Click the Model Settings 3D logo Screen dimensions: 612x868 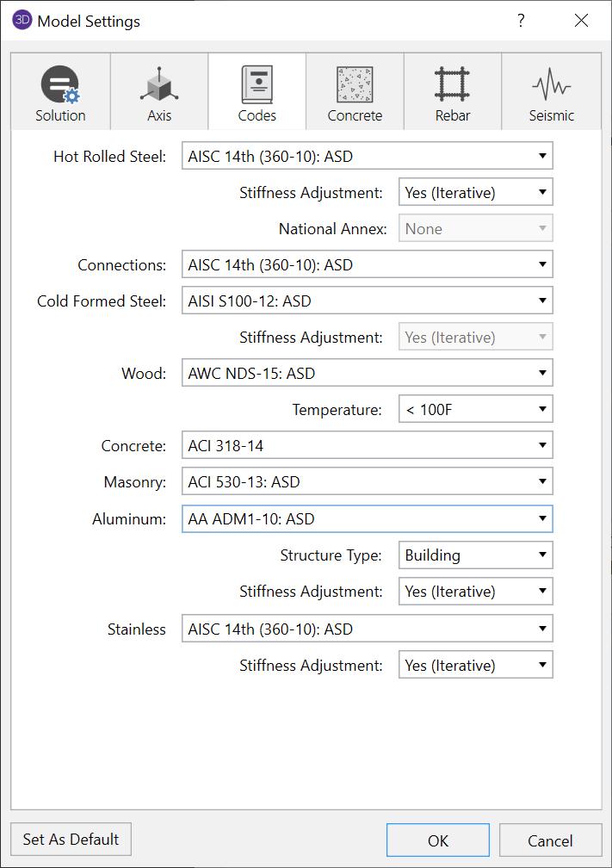click(x=22, y=21)
